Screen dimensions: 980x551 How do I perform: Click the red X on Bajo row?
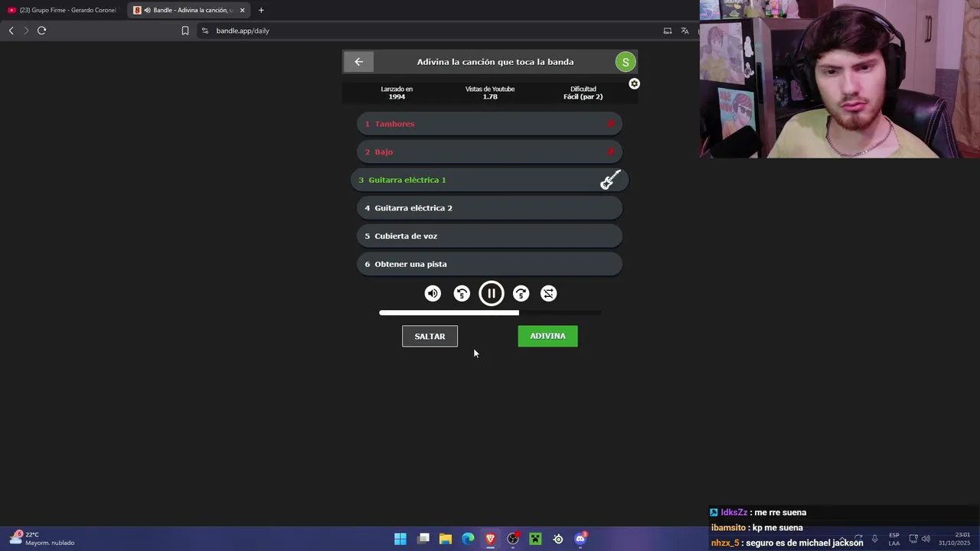tap(611, 152)
